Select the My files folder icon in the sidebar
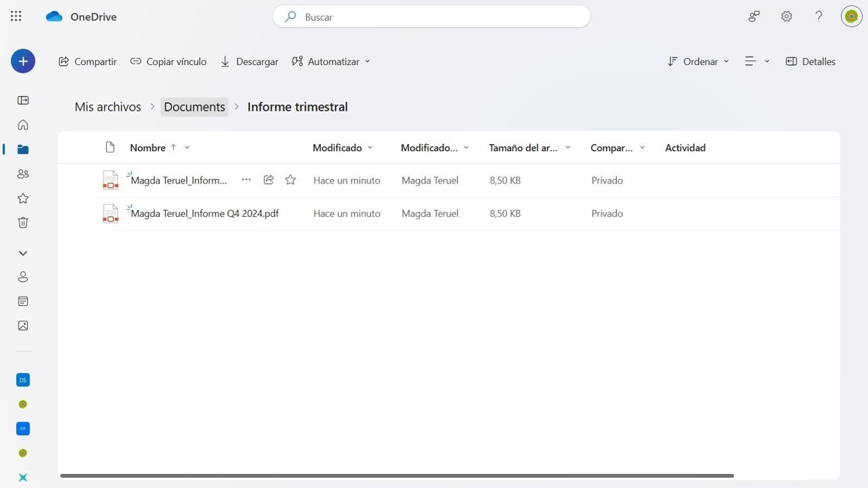This screenshot has height=488, width=868. click(22, 149)
